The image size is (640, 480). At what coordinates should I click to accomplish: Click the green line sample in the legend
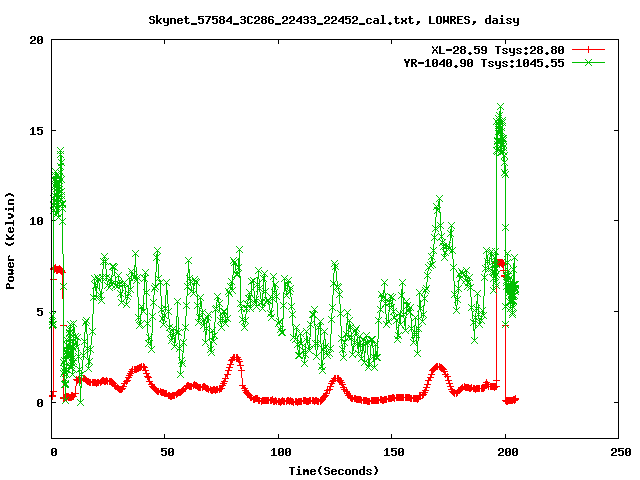[588, 62]
